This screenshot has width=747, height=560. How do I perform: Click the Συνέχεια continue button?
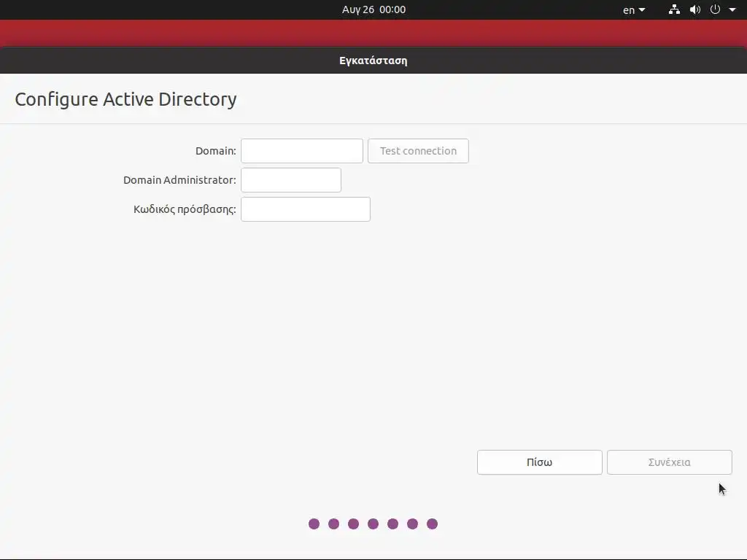point(670,462)
